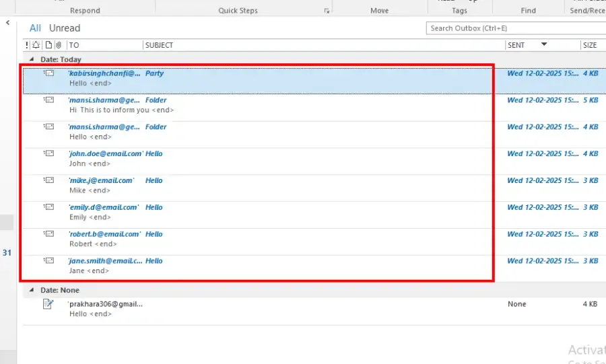
Task: Click the mail icon for 'Hi This is to inform you' message
Action: [48, 100]
